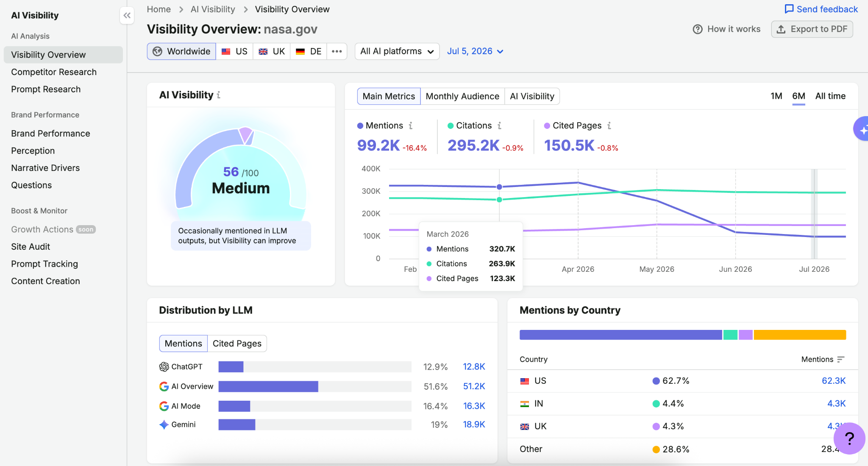Switch to the Monthly Audience tab
Screen dimensions: 868x466
[x=462, y=96]
